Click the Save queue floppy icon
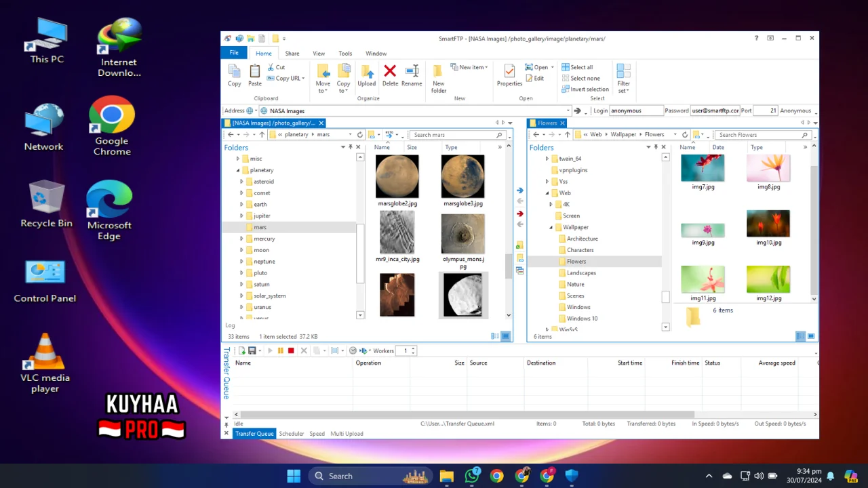868x488 pixels. pos(252,350)
